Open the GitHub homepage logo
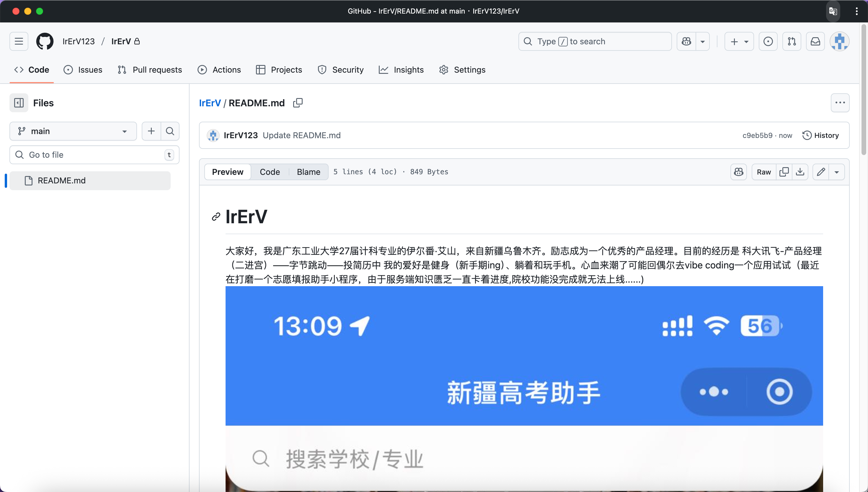 coord(45,41)
